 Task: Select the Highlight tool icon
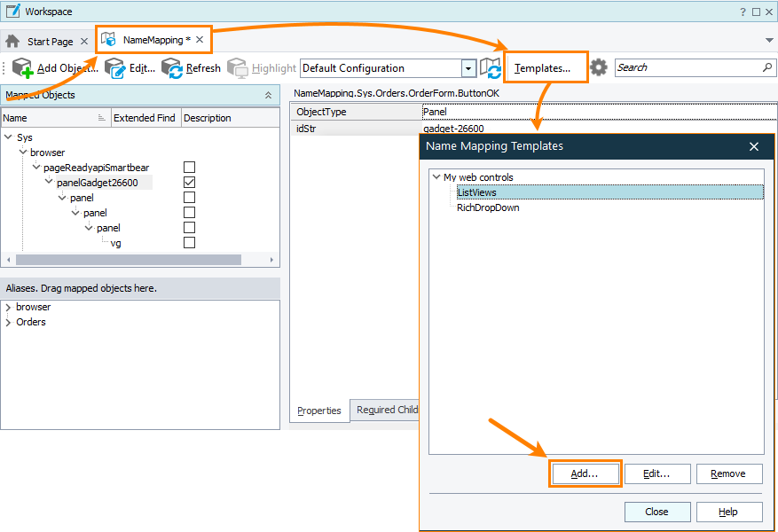(x=238, y=67)
